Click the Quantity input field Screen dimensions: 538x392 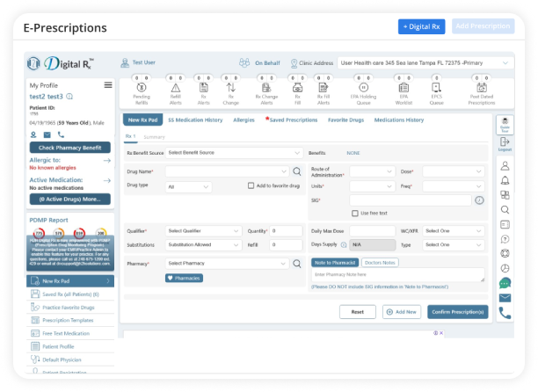pos(286,231)
